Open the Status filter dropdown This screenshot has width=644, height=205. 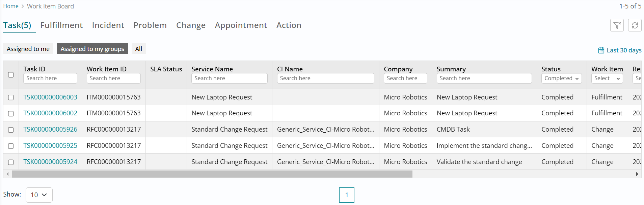[561, 78]
